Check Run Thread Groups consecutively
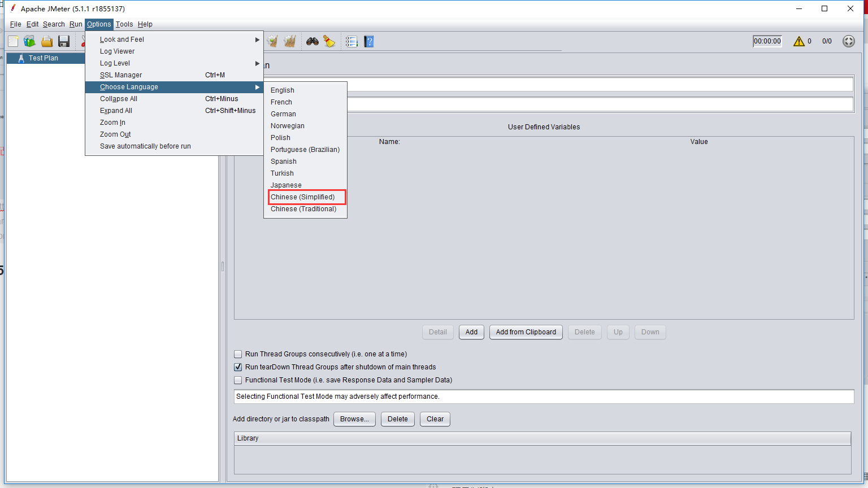Screen dimensions: 868x488 tap(238, 354)
